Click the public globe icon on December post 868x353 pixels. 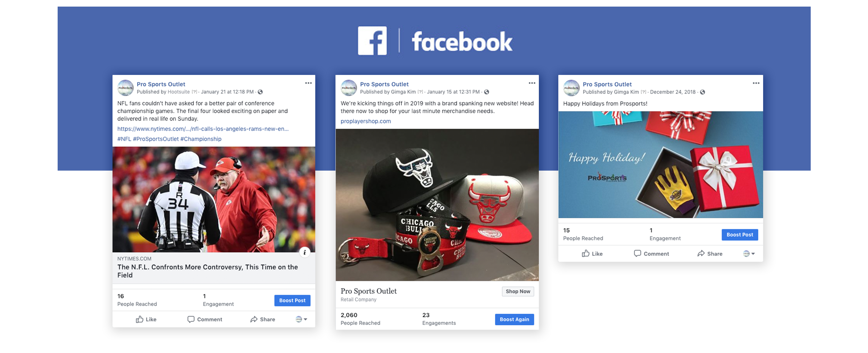pos(702,92)
